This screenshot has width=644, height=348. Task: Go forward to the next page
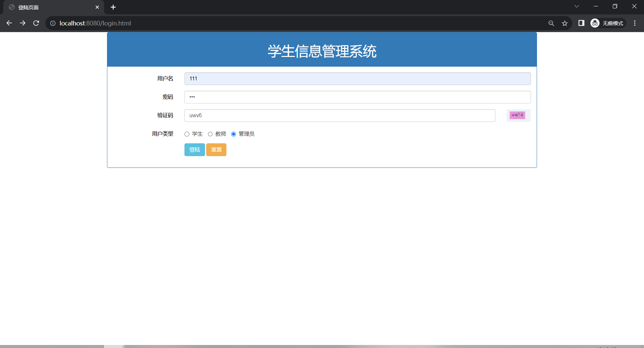coord(22,23)
